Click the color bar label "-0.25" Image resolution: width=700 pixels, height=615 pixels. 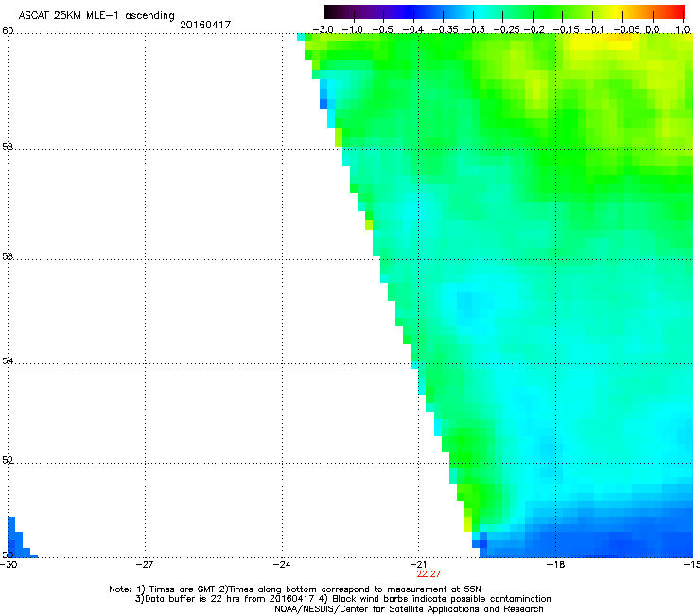[x=507, y=30]
